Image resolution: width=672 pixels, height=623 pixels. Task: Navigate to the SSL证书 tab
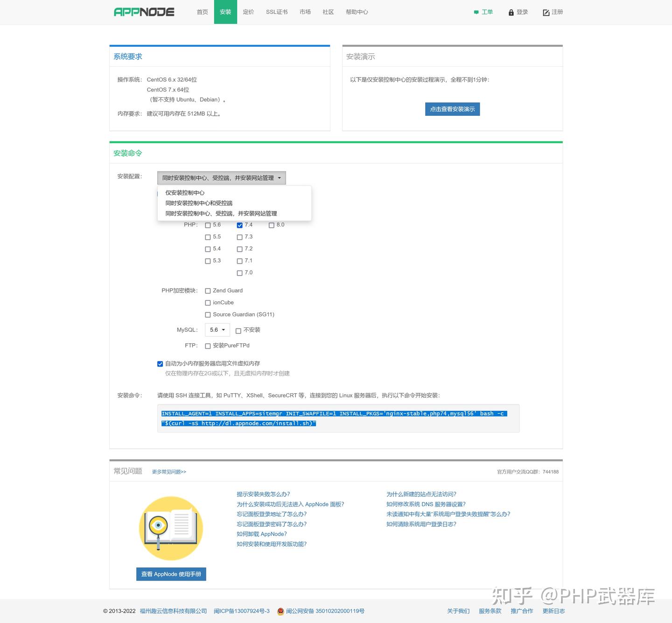pyautogui.click(x=276, y=12)
